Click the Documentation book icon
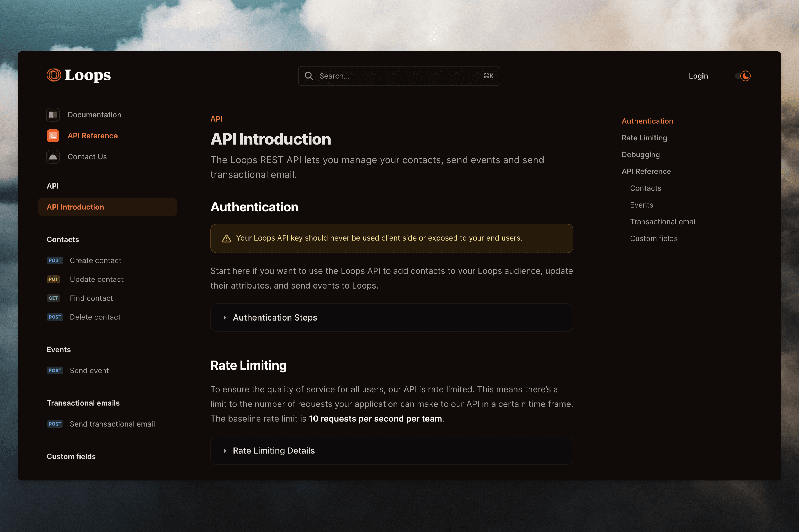 pos(53,115)
